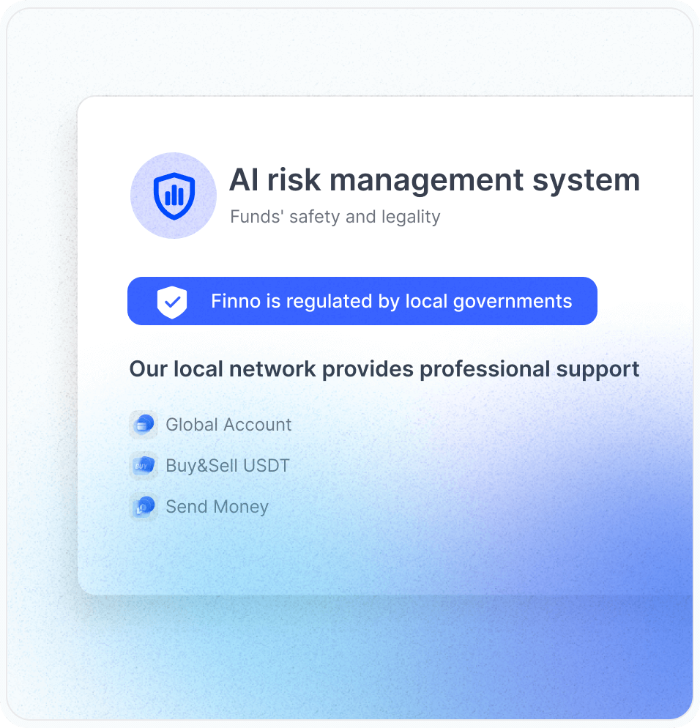
Task: Click the Send Money link
Action: (217, 506)
